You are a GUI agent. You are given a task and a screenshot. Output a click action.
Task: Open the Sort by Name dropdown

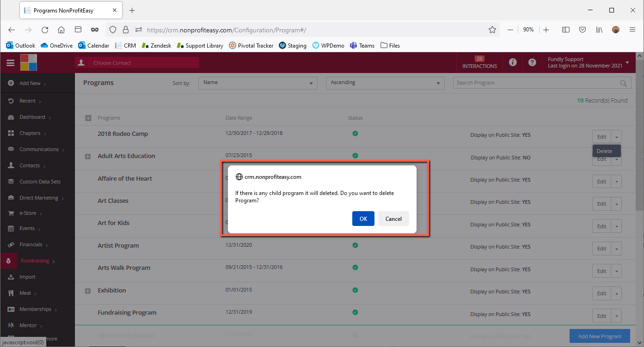tap(258, 83)
